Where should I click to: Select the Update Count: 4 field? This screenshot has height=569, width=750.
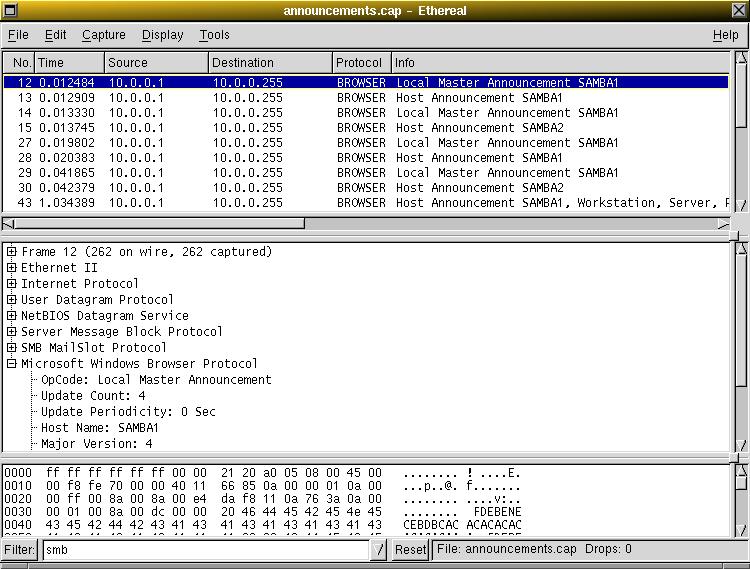pyautogui.click(x=93, y=395)
